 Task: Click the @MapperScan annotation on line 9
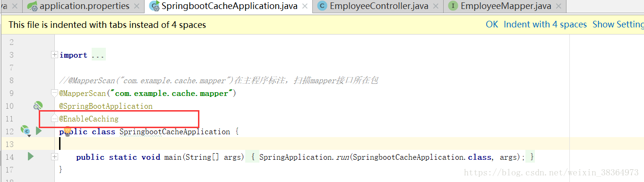point(83,94)
